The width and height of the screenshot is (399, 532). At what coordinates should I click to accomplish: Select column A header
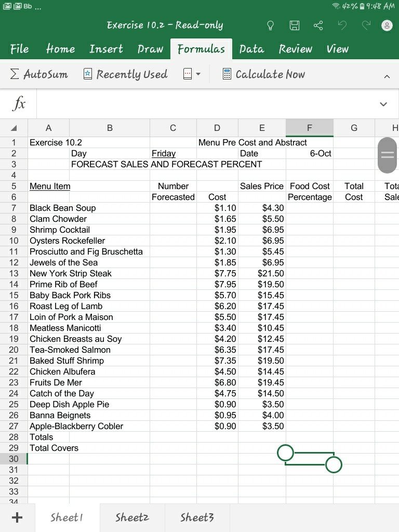click(x=48, y=128)
